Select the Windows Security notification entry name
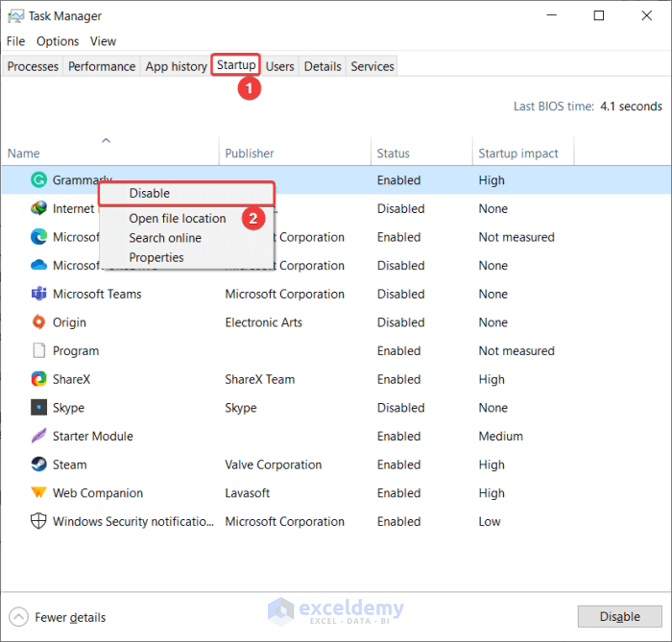The width and height of the screenshot is (672, 642). pos(132,521)
